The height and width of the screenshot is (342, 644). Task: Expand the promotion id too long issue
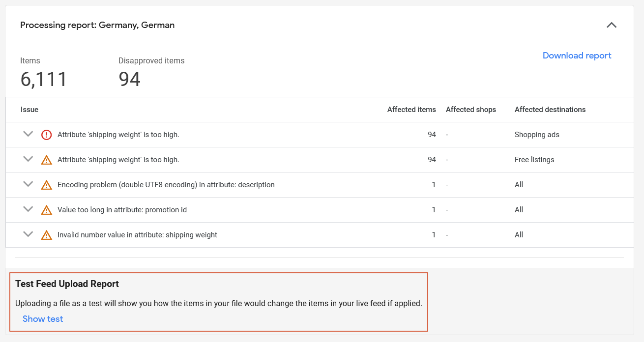28,209
